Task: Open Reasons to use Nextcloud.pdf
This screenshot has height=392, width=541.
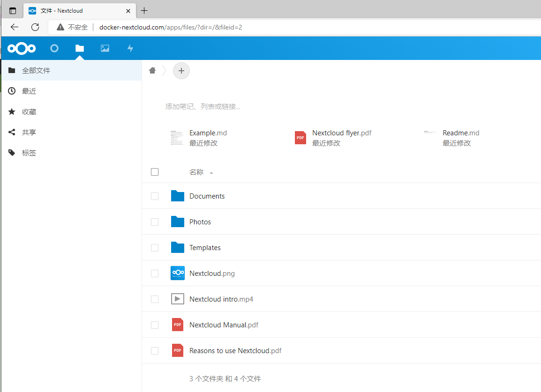Action: click(x=235, y=351)
